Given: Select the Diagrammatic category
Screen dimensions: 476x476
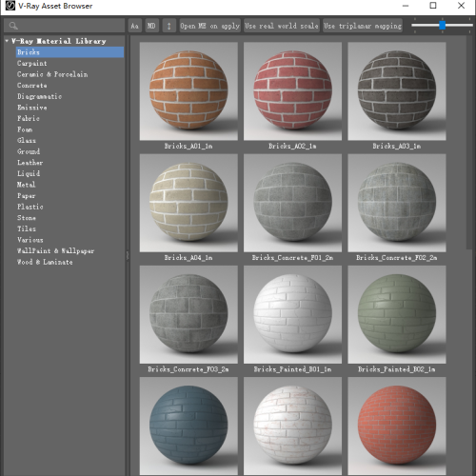Looking at the screenshot, I should pyautogui.click(x=39, y=96).
